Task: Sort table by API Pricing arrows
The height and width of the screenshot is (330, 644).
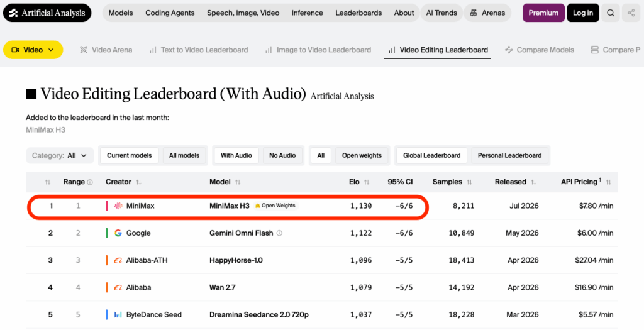Action: click(x=608, y=182)
